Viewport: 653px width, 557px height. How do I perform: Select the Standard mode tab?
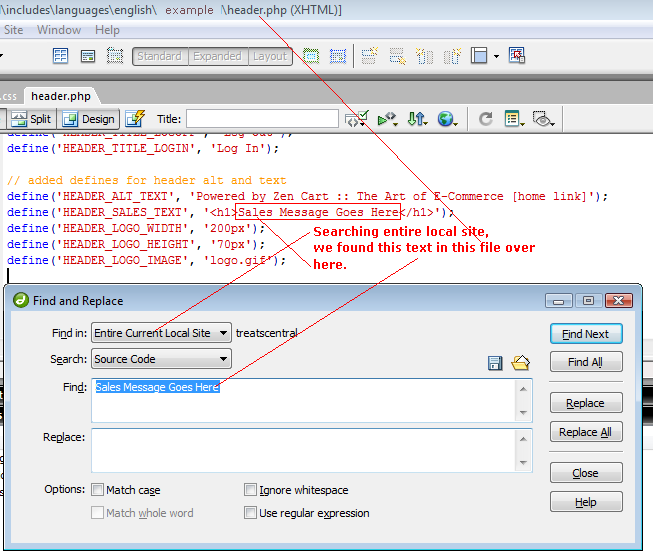tap(160, 56)
